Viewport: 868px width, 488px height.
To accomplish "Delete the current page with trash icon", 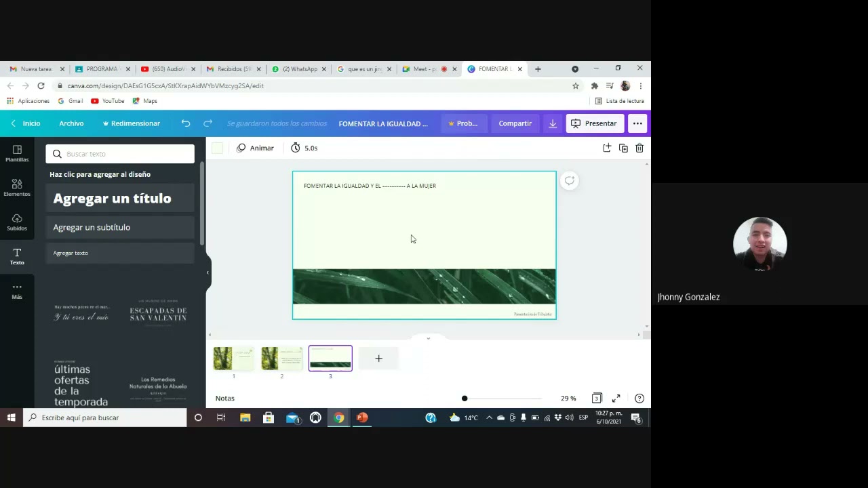I will pyautogui.click(x=639, y=148).
